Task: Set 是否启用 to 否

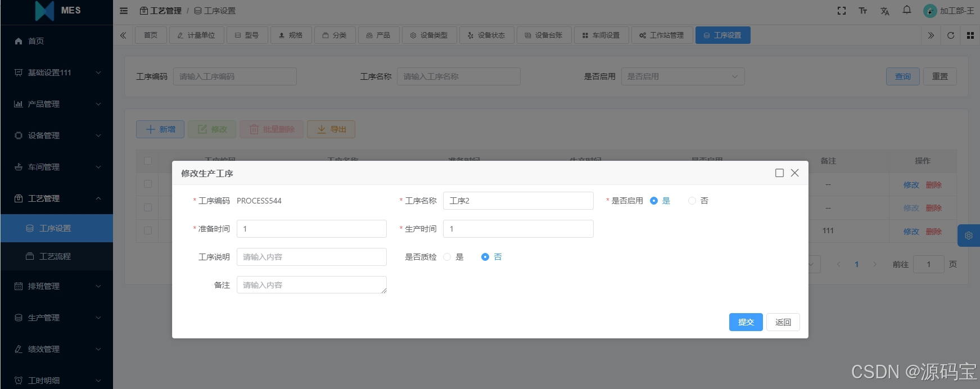Action: (692, 201)
